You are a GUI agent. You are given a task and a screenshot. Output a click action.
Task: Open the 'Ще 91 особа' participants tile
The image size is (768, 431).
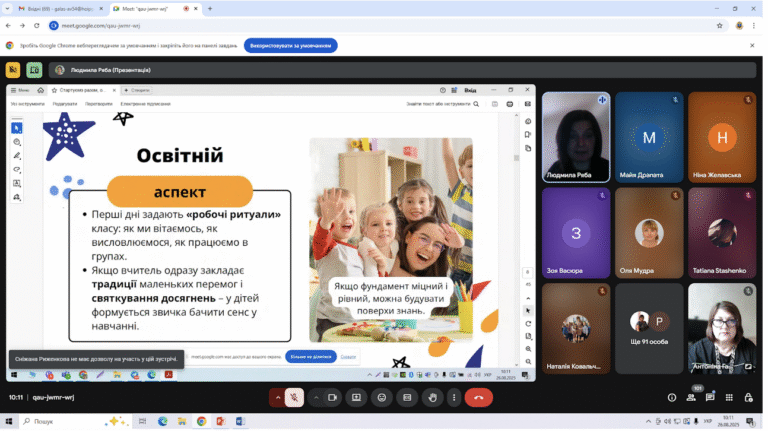649,329
